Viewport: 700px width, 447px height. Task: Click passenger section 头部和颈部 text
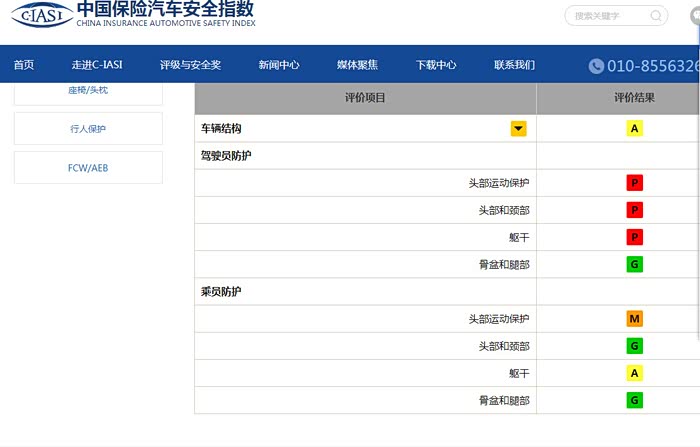click(504, 347)
